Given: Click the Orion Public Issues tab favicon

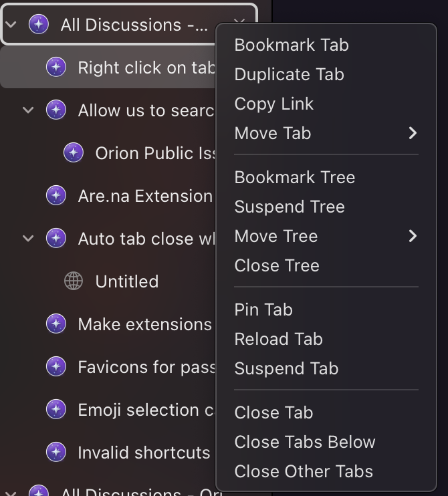Looking at the screenshot, I should (74, 153).
